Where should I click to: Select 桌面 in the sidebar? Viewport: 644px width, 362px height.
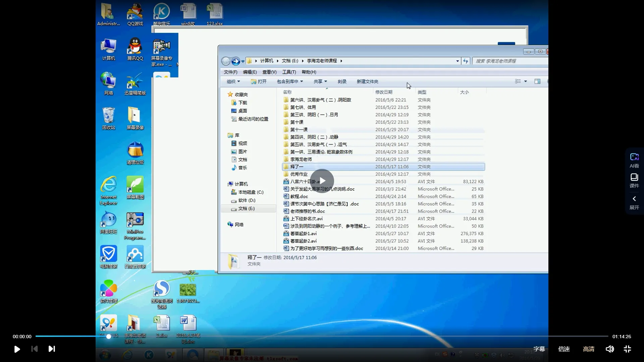(239, 111)
